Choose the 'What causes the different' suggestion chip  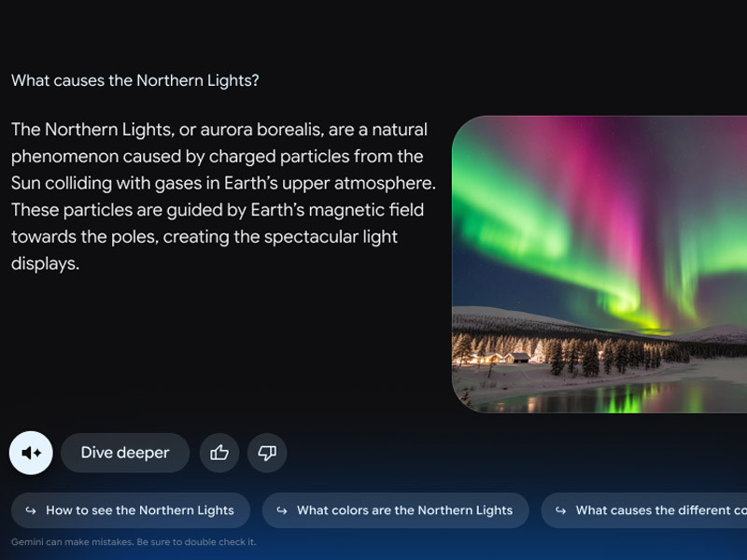pos(644,511)
